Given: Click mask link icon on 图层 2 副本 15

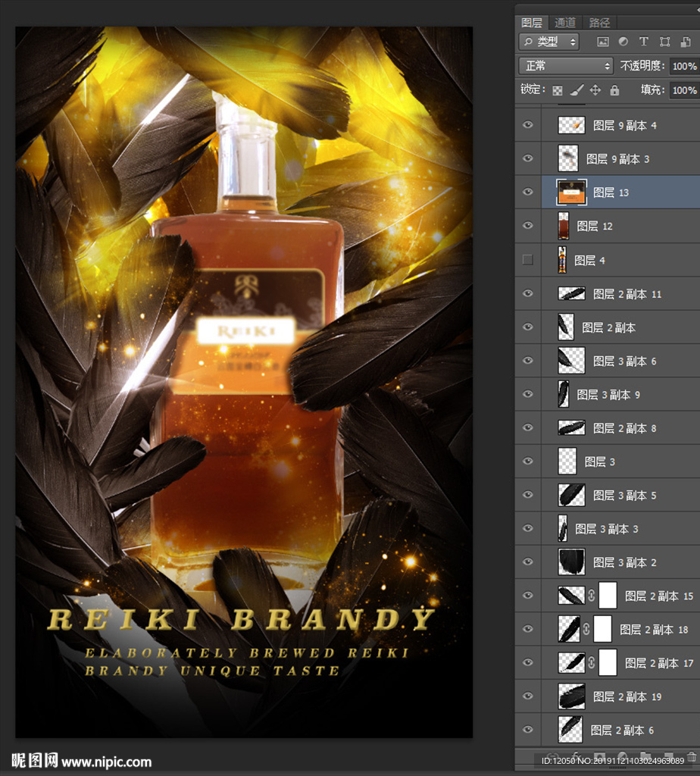Looking at the screenshot, I should (x=592, y=596).
